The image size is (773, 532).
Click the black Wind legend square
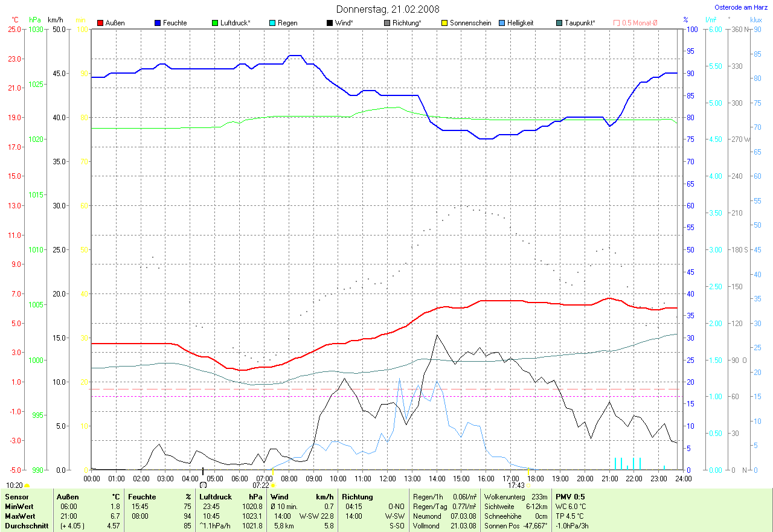click(x=330, y=23)
